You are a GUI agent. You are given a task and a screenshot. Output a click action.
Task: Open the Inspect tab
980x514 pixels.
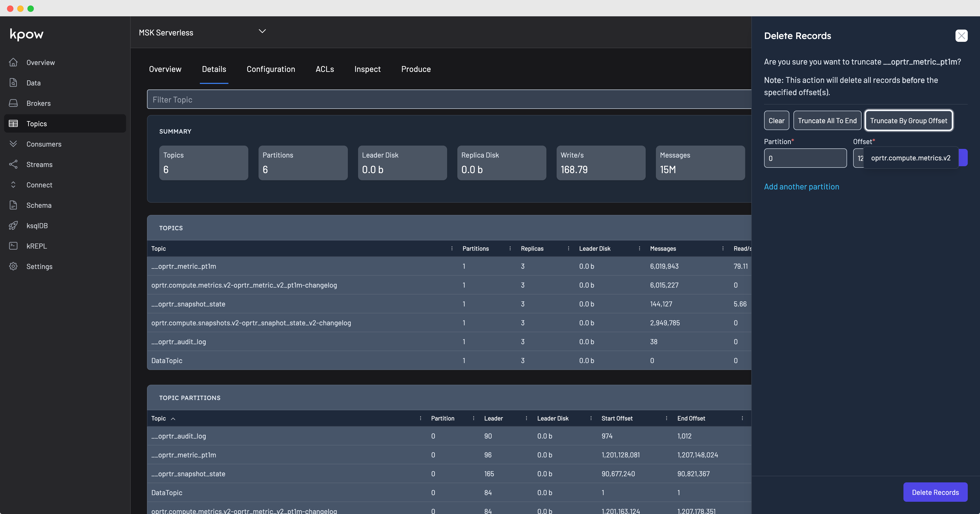367,69
